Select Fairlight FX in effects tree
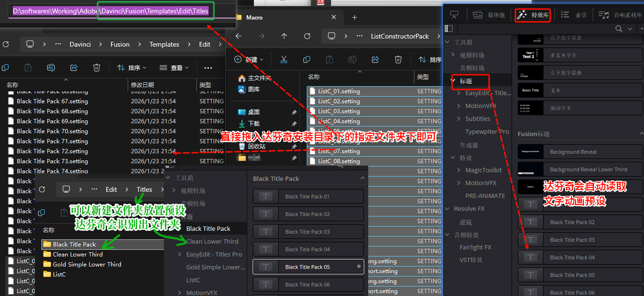 475,247
